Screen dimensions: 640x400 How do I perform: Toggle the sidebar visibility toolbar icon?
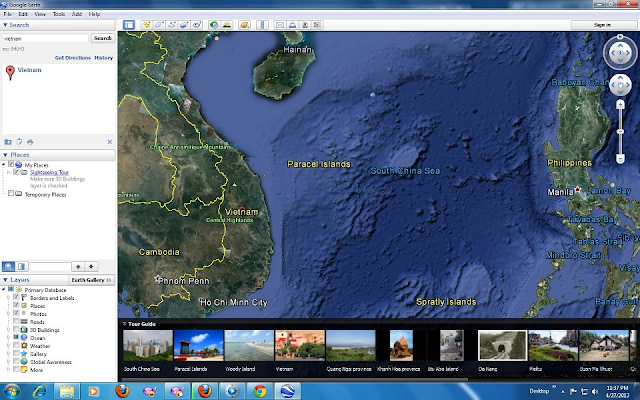tap(129, 25)
